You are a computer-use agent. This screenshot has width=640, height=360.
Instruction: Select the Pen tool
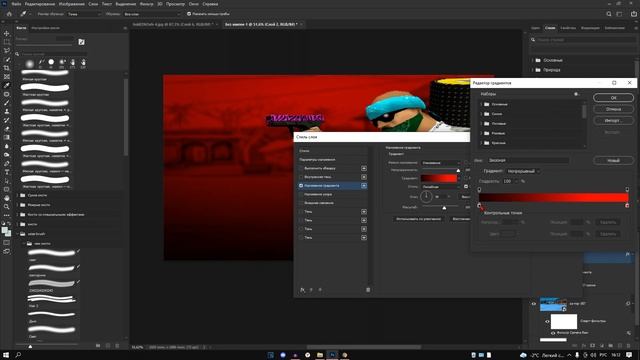(7, 163)
